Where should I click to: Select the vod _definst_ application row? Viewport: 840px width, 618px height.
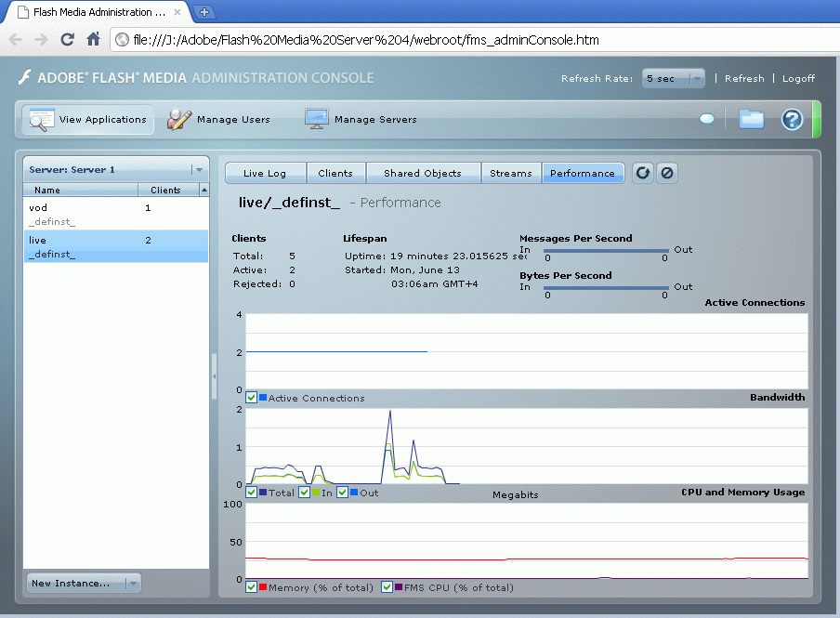[x=116, y=215]
